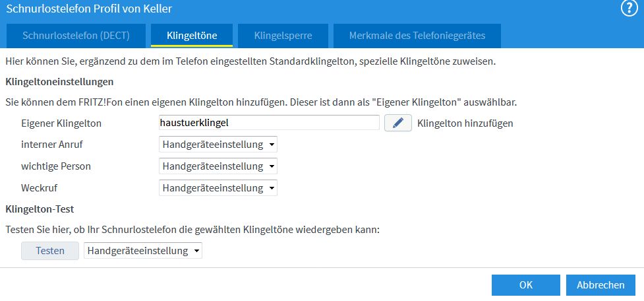The image size is (644, 301).
Task: Switch to Schnurlostelefon (DECT) tab
Action: point(76,36)
